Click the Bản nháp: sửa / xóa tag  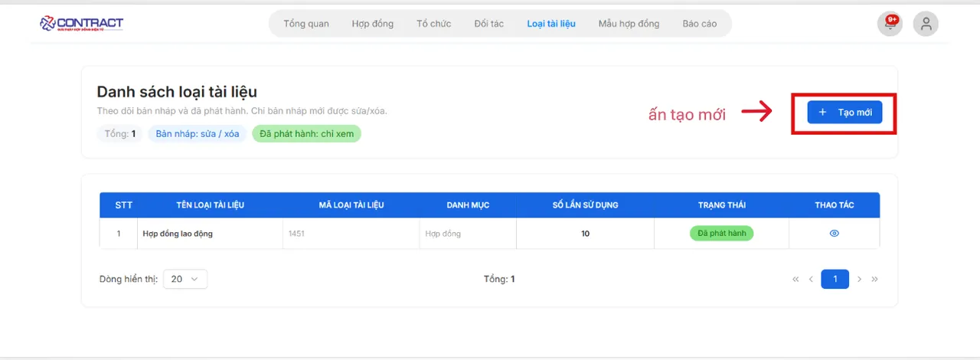click(197, 134)
